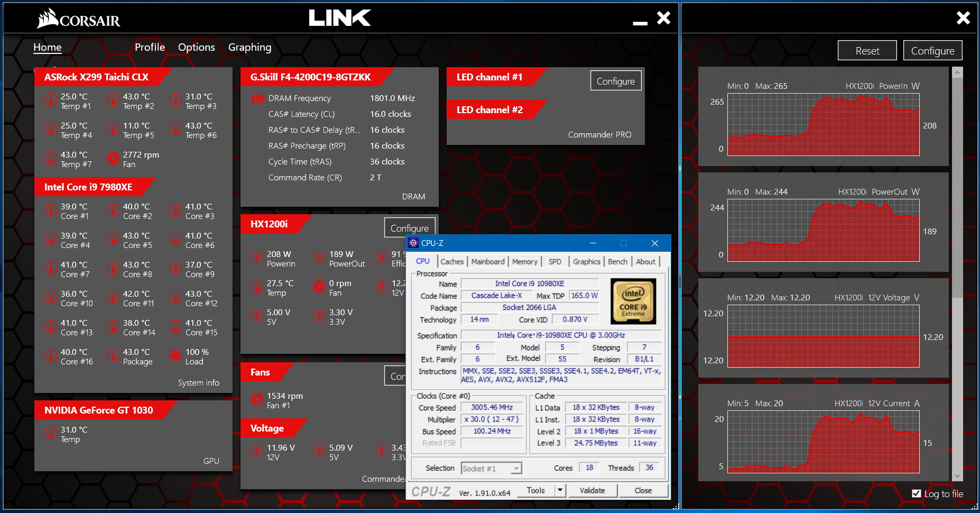The height and width of the screenshot is (513, 980).
Task: Open the Profile menu
Action: coord(150,47)
